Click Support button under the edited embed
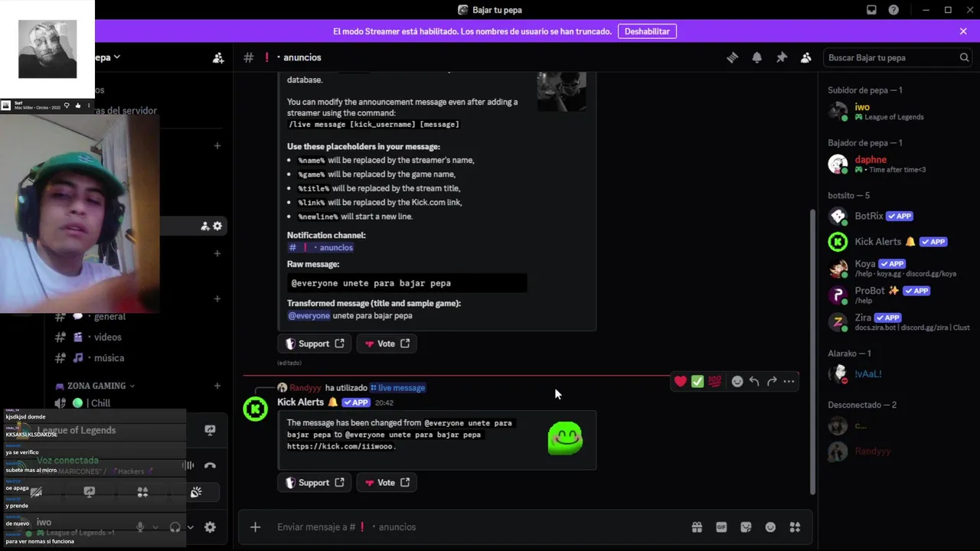This screenshot has height=551, width=980. (x=315, y=344)
